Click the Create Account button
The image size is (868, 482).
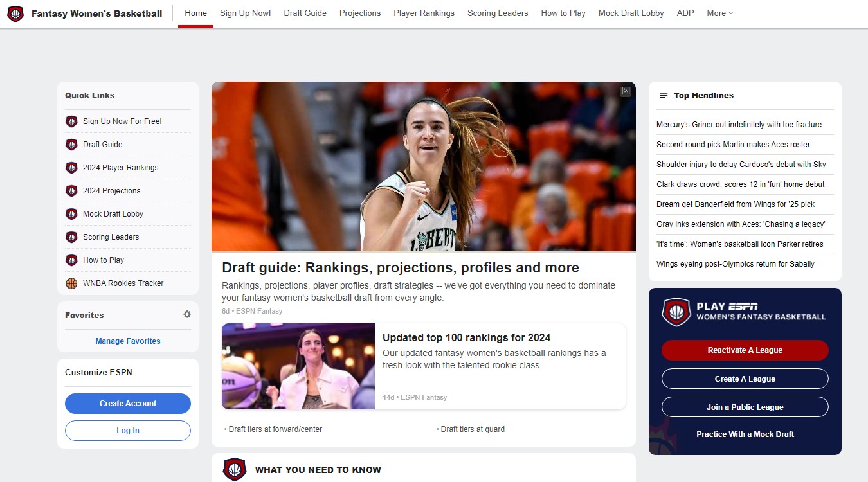click(128, 404)
